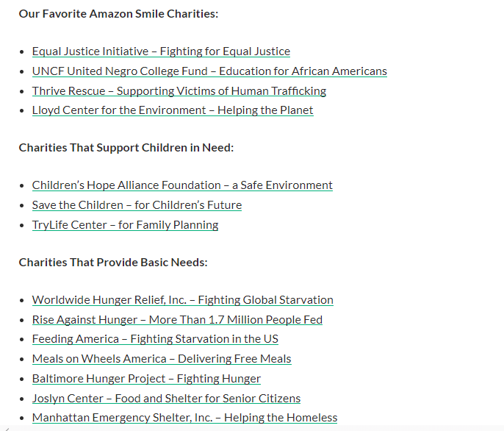Open Lloyd Center for the Environment link
Image resolution: width=504 pixels, height=431 pixels.
pos(173,110)
